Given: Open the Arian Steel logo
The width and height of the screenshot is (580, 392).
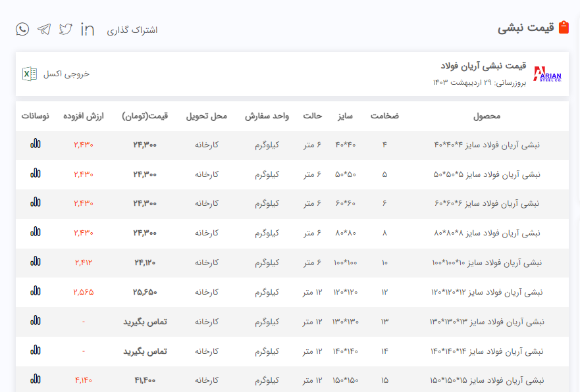Looking at the screenshot, I should 547,74.
